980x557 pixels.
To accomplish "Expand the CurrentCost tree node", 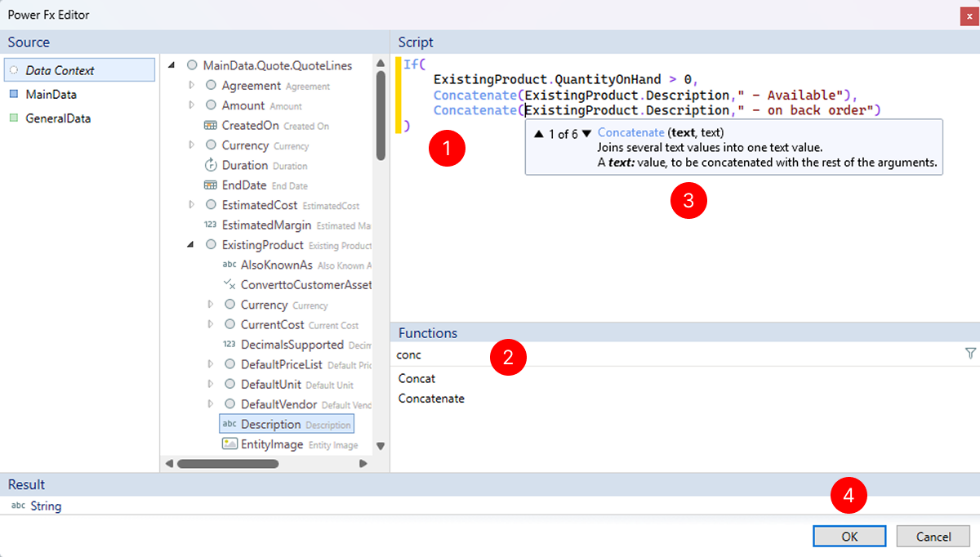I will [211, 325].
